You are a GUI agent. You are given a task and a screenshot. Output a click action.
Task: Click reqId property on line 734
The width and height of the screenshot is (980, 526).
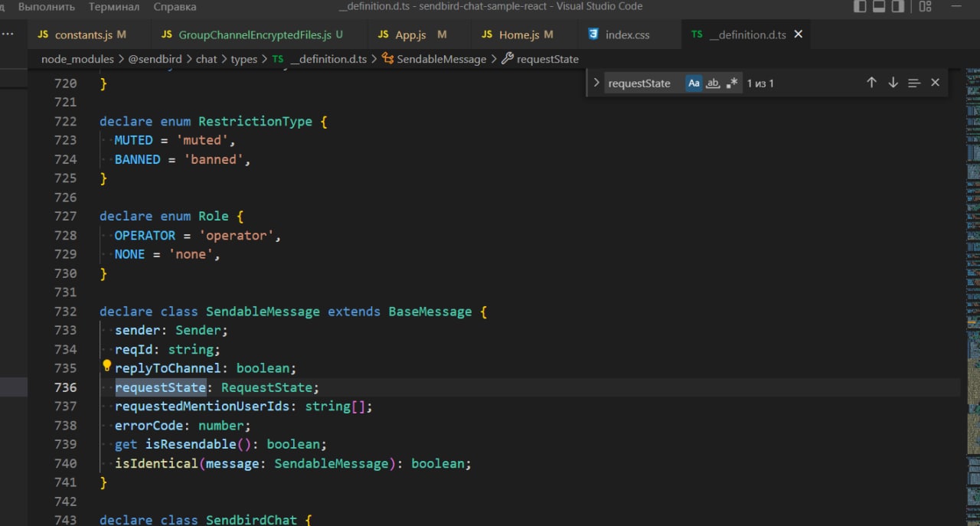(130, 349)
